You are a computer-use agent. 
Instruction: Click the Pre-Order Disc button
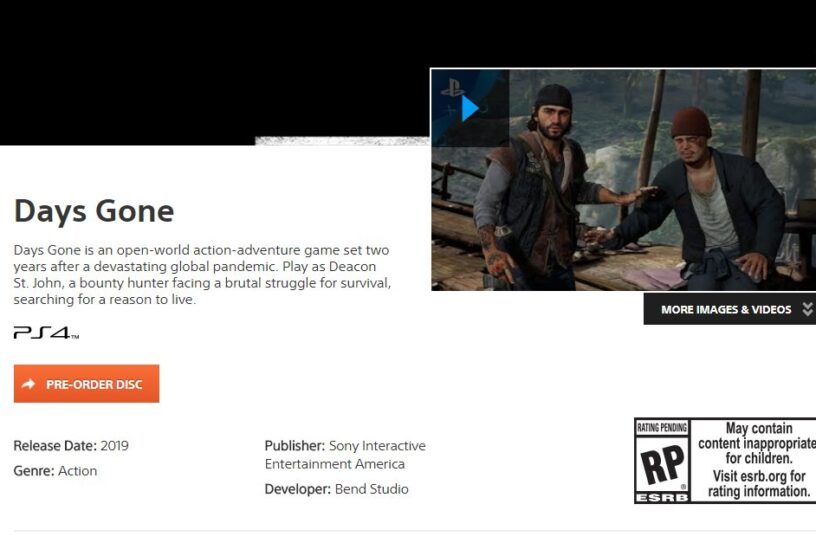(x=86, y=384)
